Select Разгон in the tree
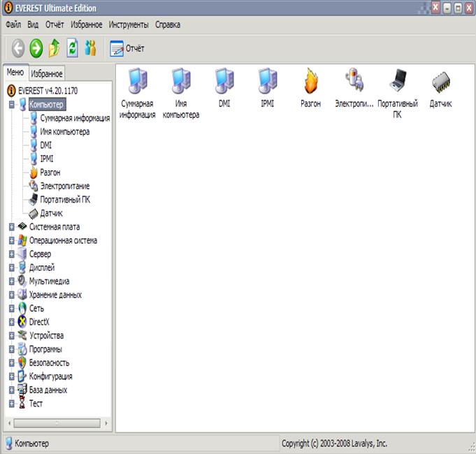Image resolution: width=476 pixels, height=454 pixels. pyautogui.click(x=50, y=173)
